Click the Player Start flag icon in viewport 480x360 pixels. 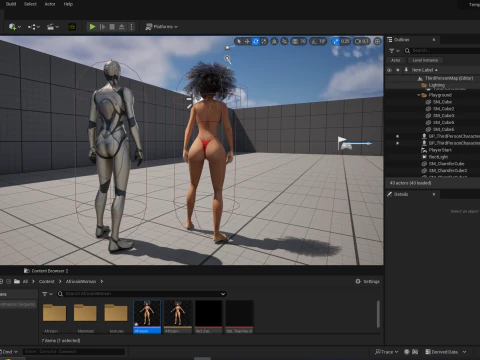pyautogui.click(x=342, y=143)
